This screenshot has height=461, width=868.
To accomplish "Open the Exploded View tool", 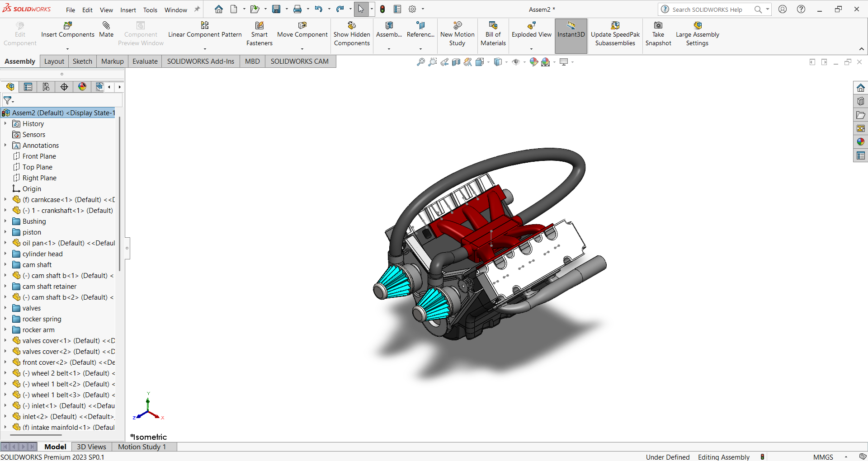I will coord(531,26).
